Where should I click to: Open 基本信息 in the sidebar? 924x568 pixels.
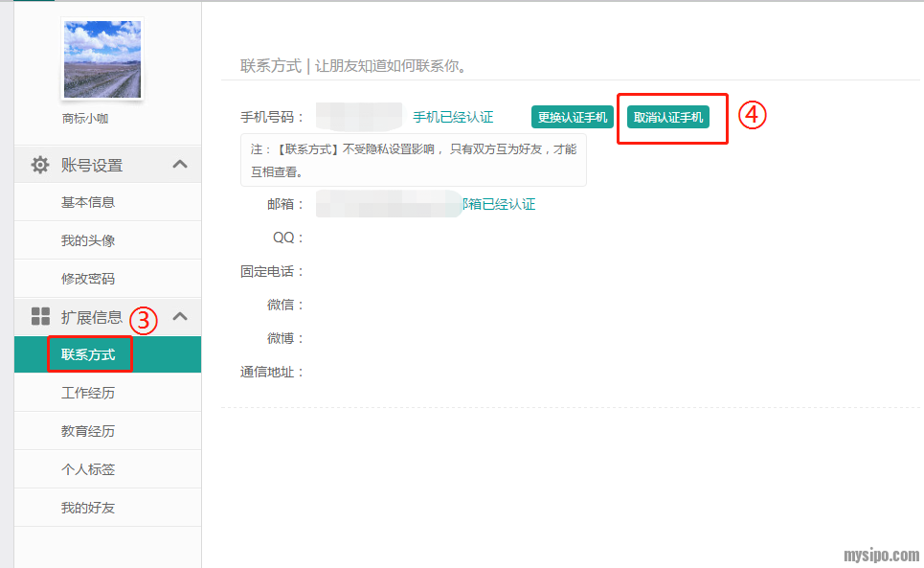pos(88,202)
